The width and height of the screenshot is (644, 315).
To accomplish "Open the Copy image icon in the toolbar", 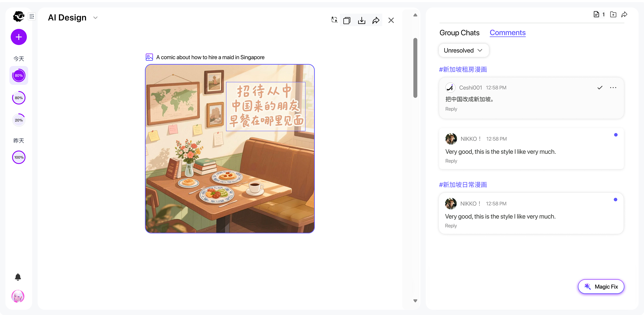I will 347,20.
